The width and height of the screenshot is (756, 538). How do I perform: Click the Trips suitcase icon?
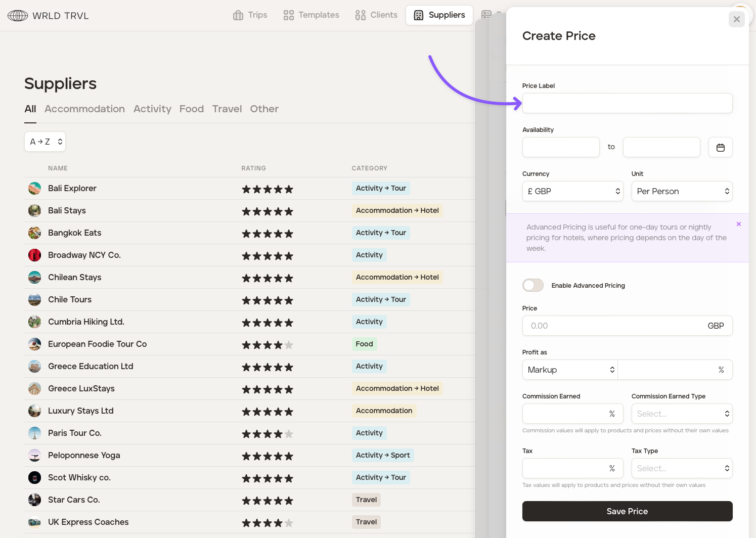(x=238, y=15)
